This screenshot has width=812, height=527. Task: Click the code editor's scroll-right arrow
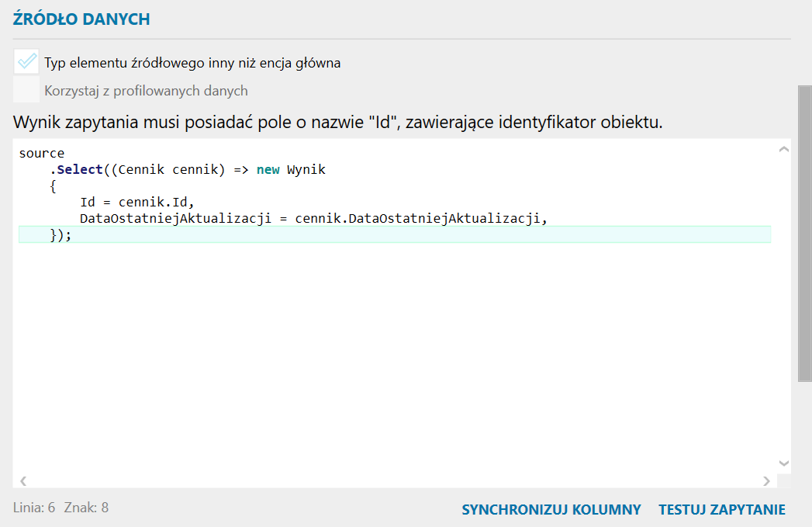[x=766, y=480]
